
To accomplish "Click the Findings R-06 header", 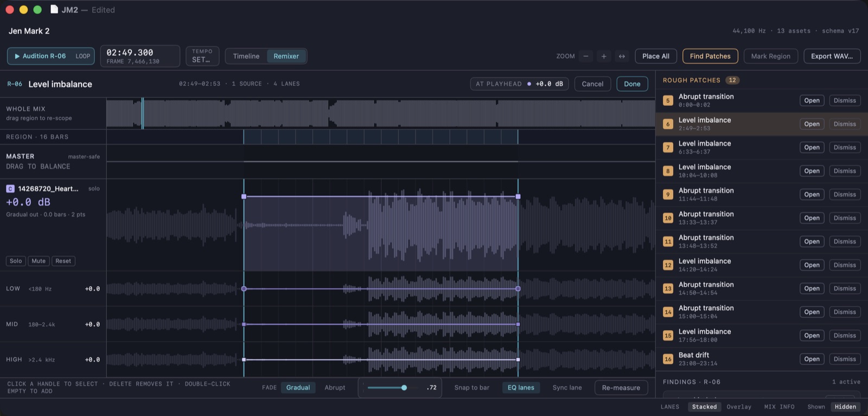I will click(691, 382).
